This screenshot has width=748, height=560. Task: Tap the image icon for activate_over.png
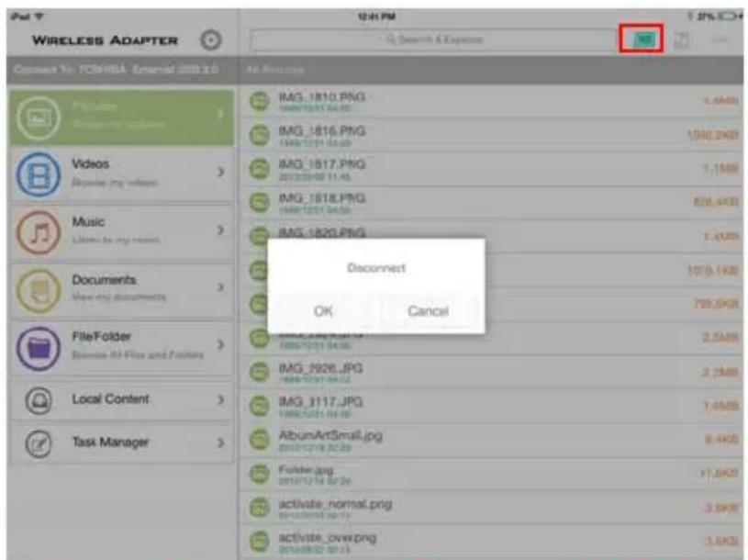[x=260, y=542]
